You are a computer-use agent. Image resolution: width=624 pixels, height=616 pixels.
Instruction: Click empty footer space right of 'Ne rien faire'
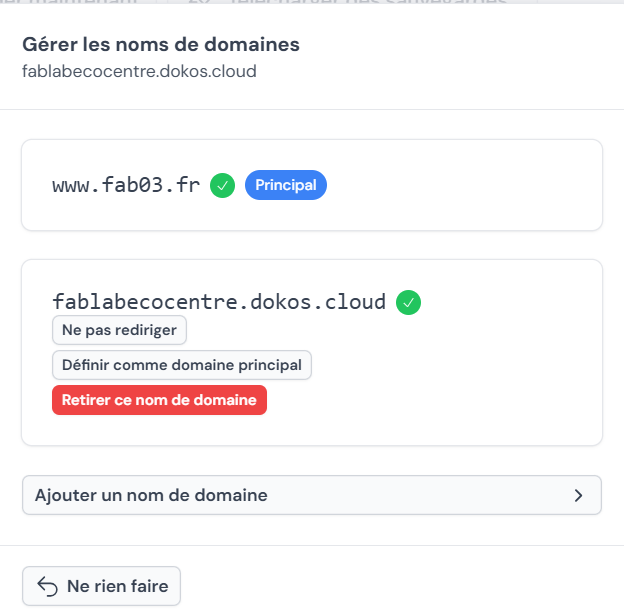pyautogui.click(x=400, y=586)
